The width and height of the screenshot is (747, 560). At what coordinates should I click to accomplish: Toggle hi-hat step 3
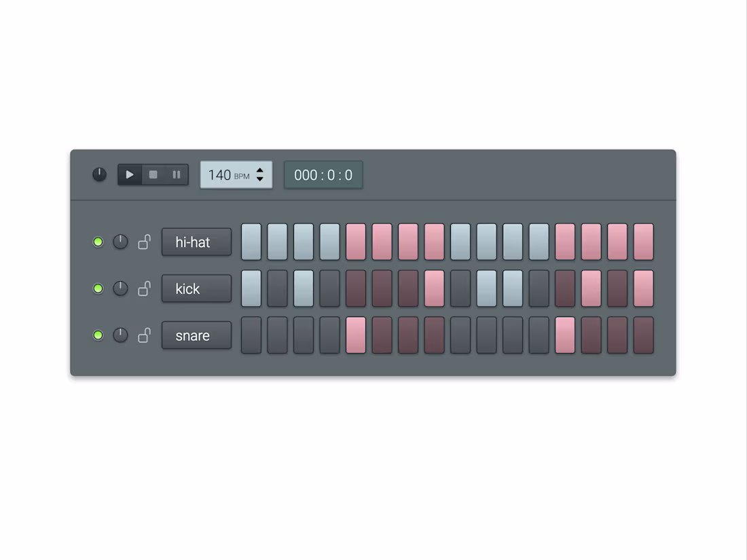pos(304,242)
